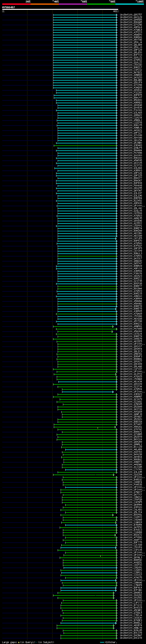The image size is (146, 644).
Task: Select hit UniRef100_Q6L6S0
Action: point(131,52)
